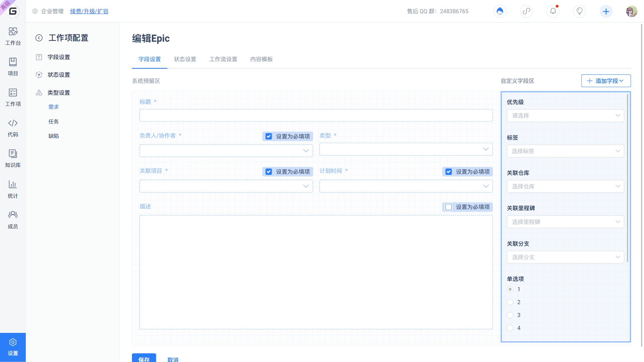
Task: Check 设置为必填项 for 描述
Action: [448, 207]
